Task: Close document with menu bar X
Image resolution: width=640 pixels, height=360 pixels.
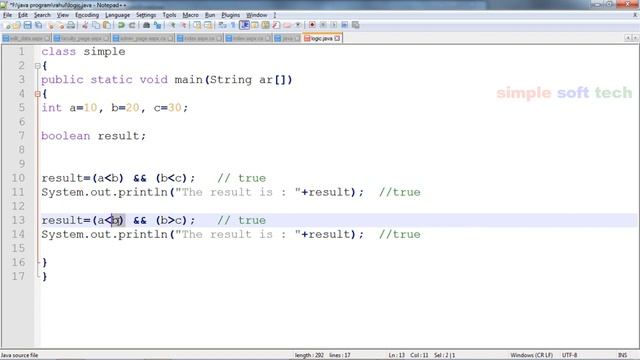Action: pyautogui.click(x=635, y=15)
